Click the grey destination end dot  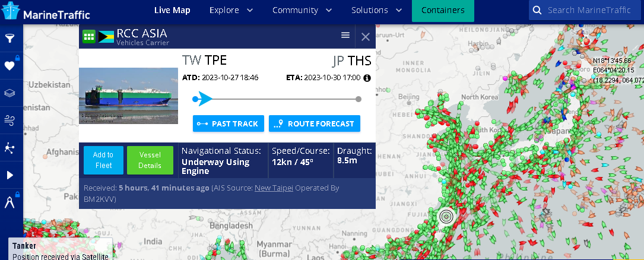[359, 99]
